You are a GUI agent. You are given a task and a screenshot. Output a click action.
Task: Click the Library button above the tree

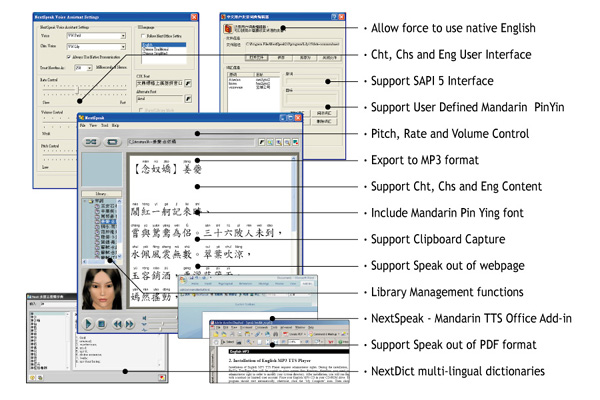tap(101, 194)
